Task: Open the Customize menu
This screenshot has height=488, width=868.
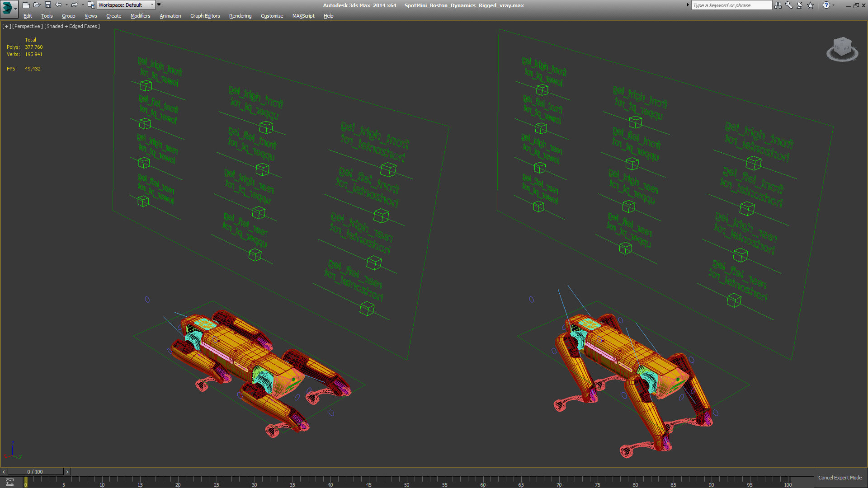Action: tap(272, 16)
